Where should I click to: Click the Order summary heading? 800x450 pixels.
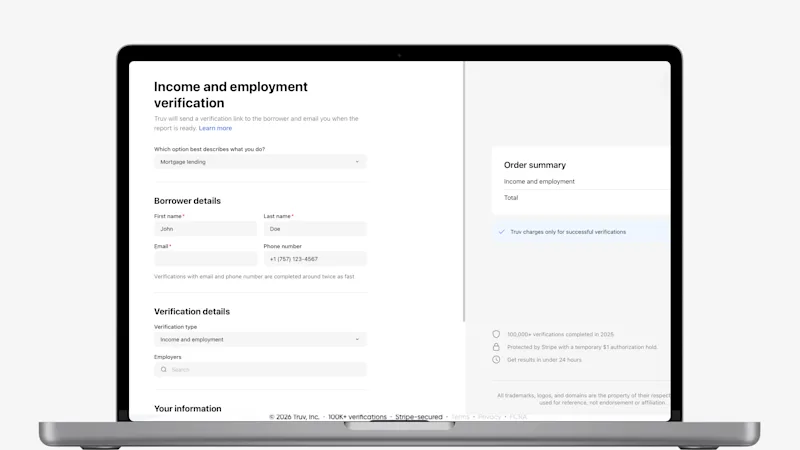point(535,165)
